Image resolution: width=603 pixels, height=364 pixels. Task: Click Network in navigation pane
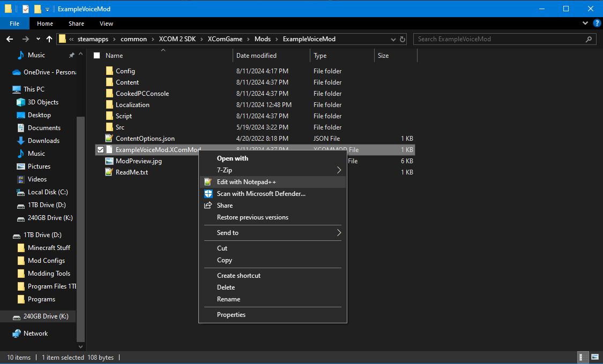(35, 333)
